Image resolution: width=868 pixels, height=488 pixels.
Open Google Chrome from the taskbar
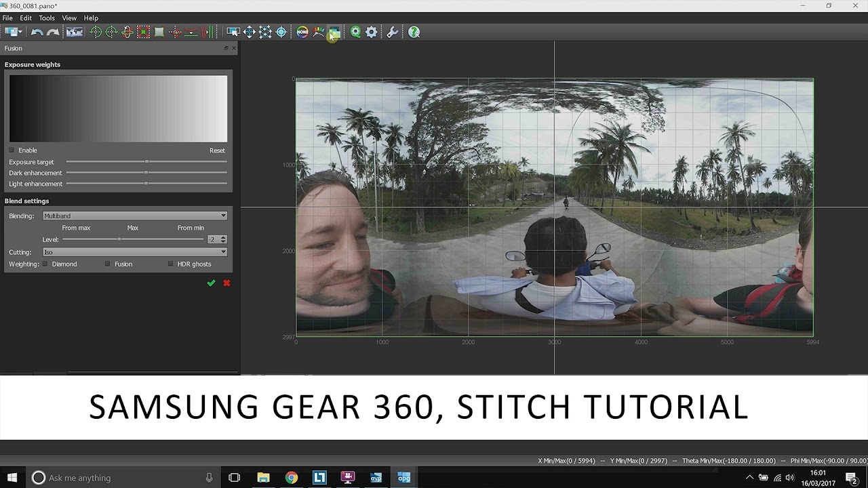(291, 478)
